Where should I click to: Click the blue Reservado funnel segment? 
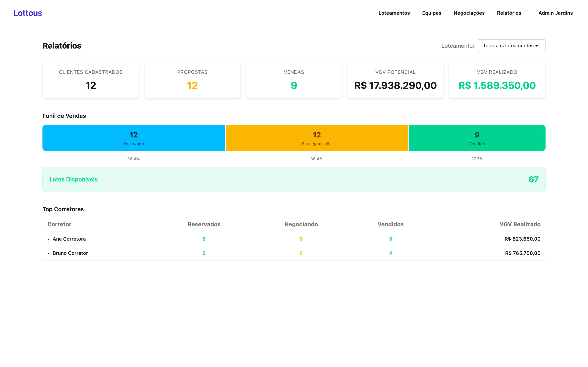(x=134, y=138)
